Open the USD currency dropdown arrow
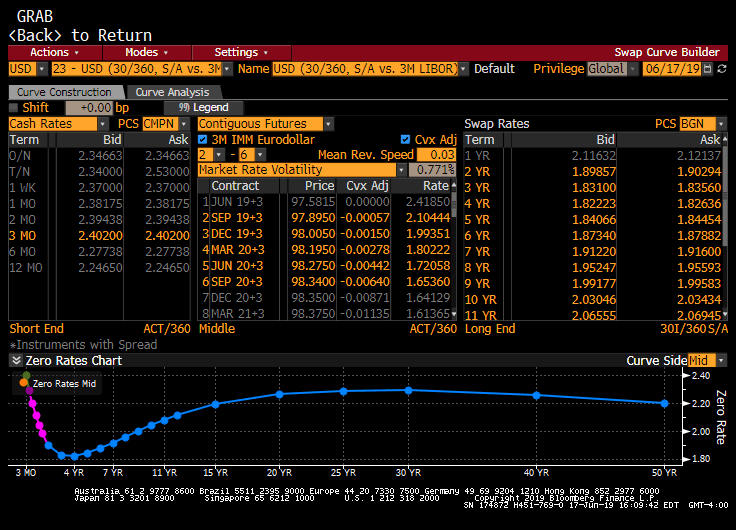736x530 pixels. 42,69
